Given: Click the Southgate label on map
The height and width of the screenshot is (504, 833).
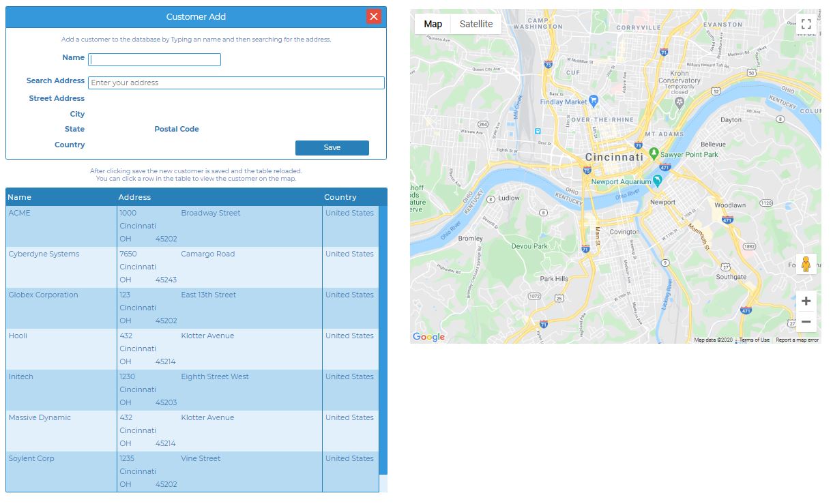Looking at the screenshot, I should point(731,277).
